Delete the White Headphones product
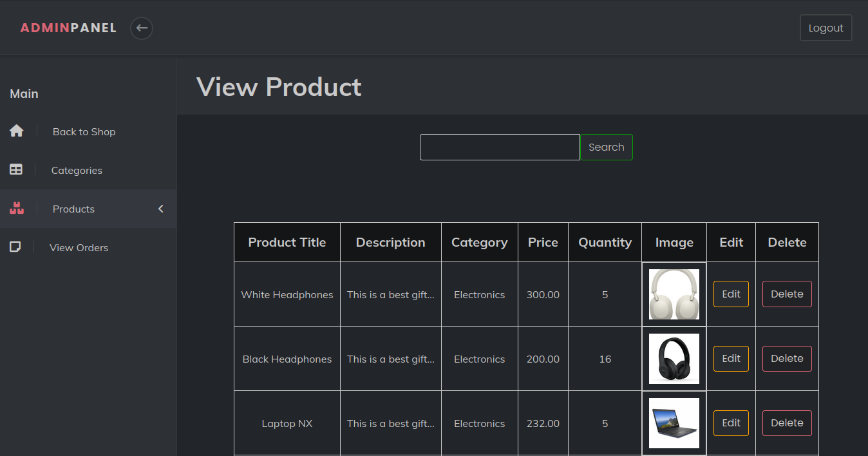Image resolution: width=868 pixels, height=456 pixels. 787,294
